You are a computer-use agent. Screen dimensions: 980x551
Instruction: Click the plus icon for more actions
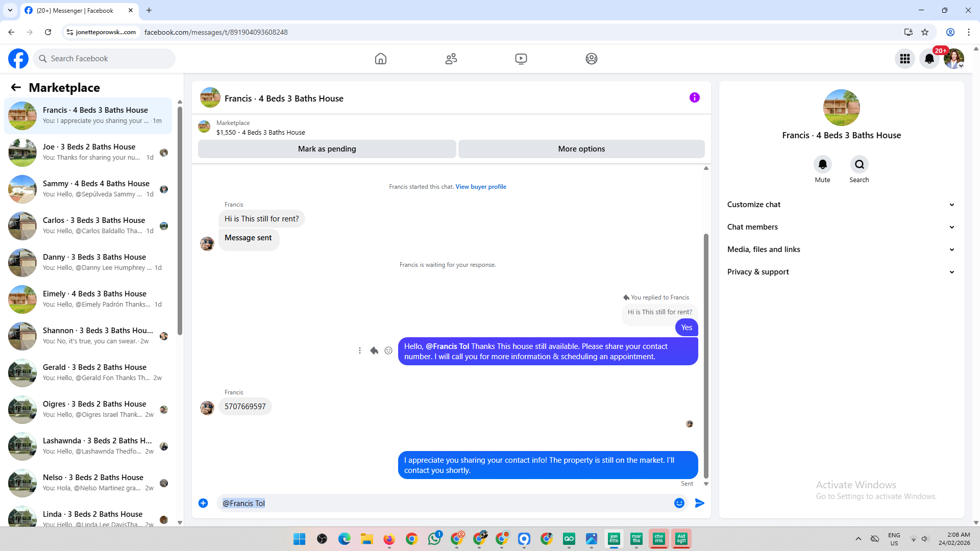click(203, 503)
